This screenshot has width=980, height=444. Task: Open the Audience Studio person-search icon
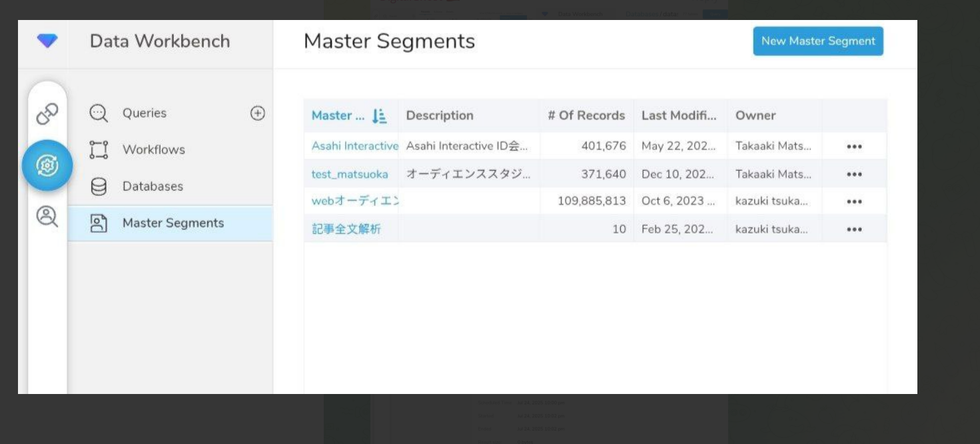pyautogui.click(x=47, y=217)
